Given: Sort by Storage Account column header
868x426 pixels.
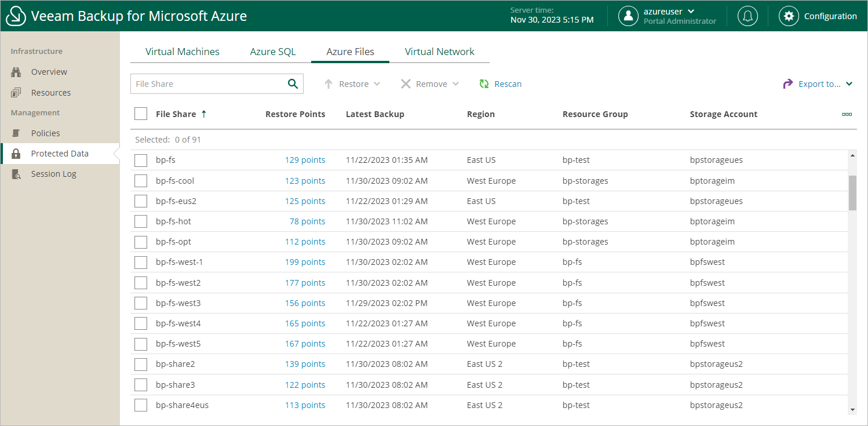Looking at the screenshot, I should pyautogui.click(x=724, y=114).
